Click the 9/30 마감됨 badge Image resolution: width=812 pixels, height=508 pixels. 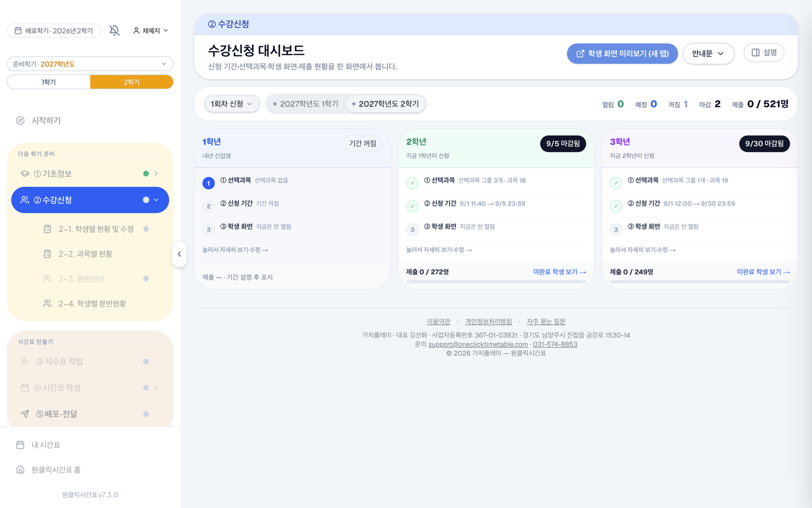point(764,143)
